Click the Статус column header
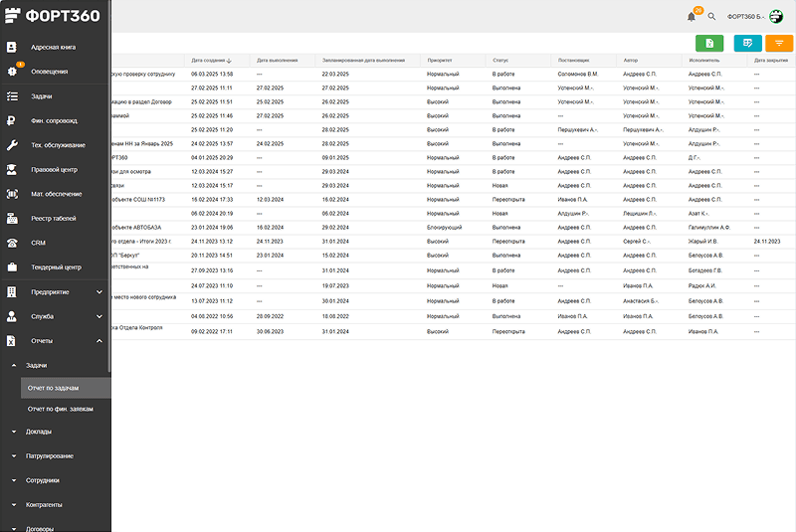The width and height of the screenshot is (796, 532). tap(500, 60)
